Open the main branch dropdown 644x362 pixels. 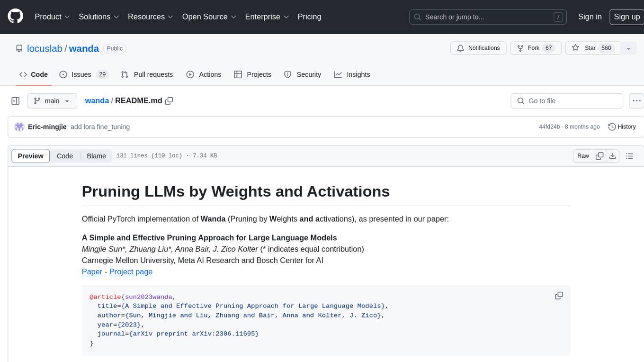(x=52, y=101)
